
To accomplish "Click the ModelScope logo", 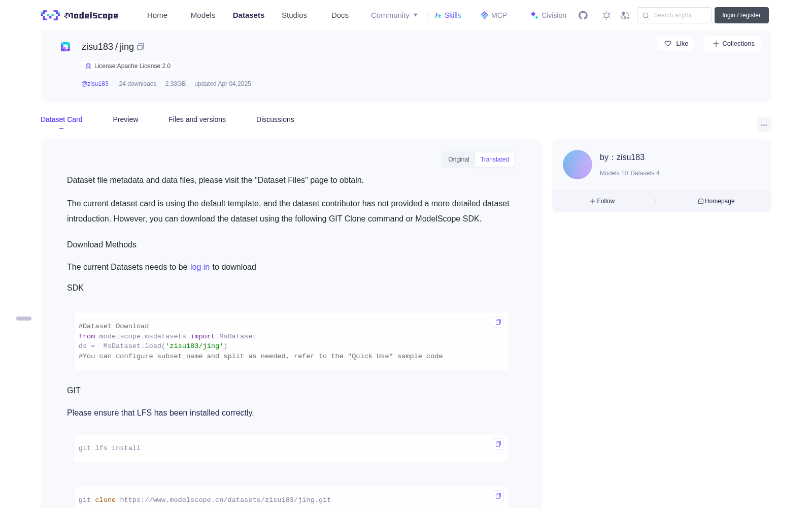I will click(79, 15).
